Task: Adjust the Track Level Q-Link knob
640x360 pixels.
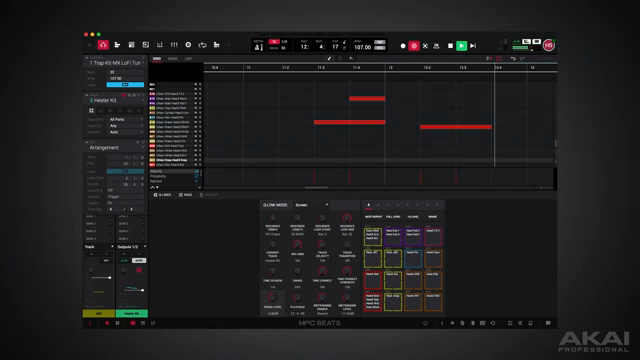Action: pos(272,298)
